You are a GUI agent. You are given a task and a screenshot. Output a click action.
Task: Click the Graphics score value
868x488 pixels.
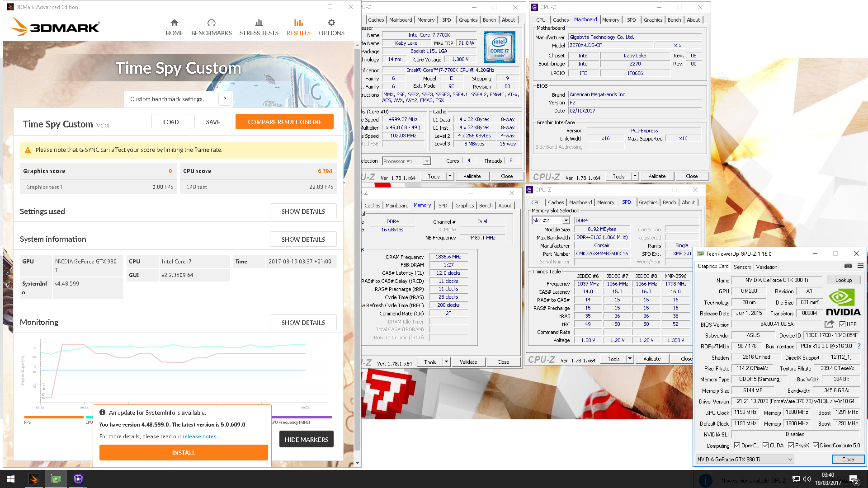[x=170, y=171]
